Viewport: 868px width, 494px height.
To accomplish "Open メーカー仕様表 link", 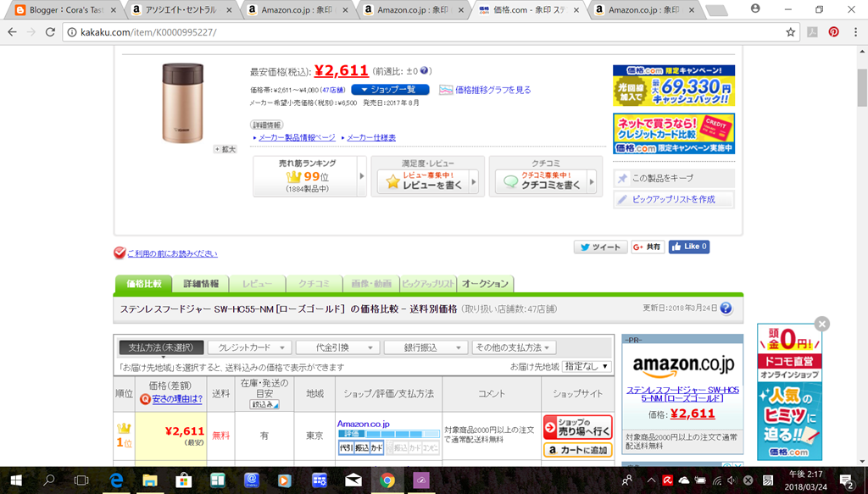I will click(371, 137).
